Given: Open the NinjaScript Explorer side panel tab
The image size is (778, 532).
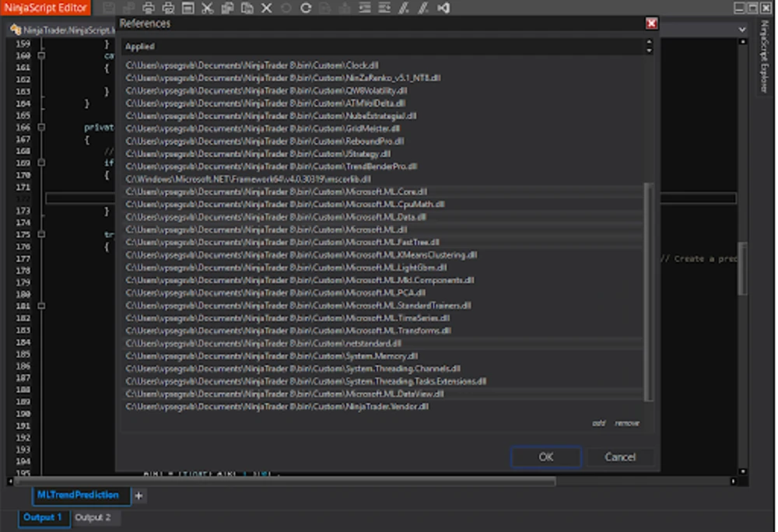Looking at the screenshot, I should (764, 56).
